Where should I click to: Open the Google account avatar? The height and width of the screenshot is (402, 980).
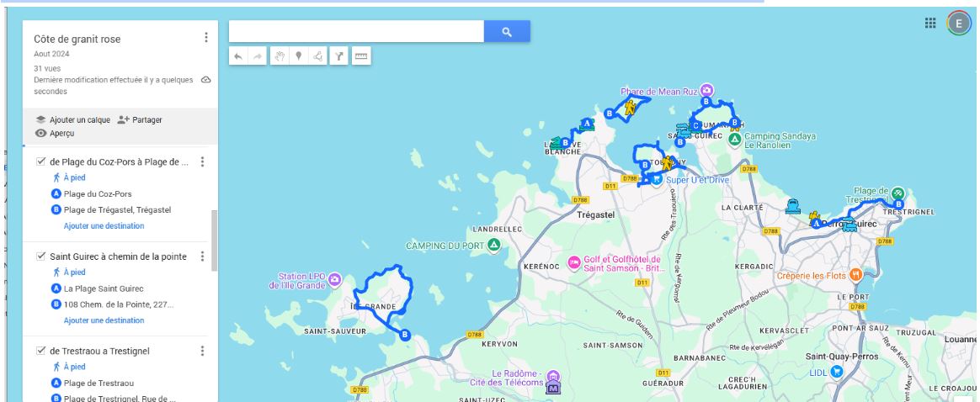pos(958,23)
